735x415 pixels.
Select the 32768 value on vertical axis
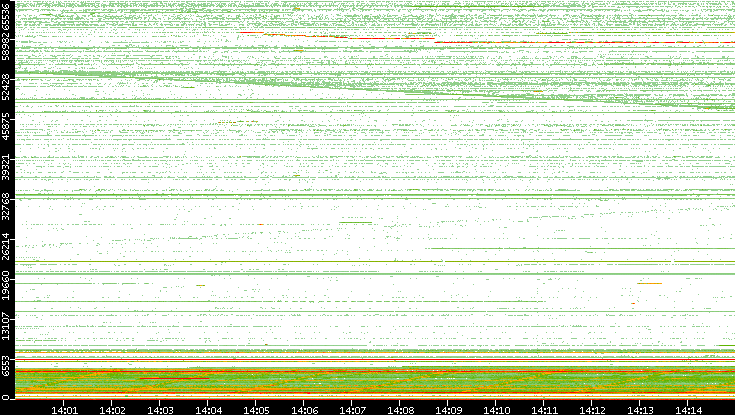click(x=6, y=206)
